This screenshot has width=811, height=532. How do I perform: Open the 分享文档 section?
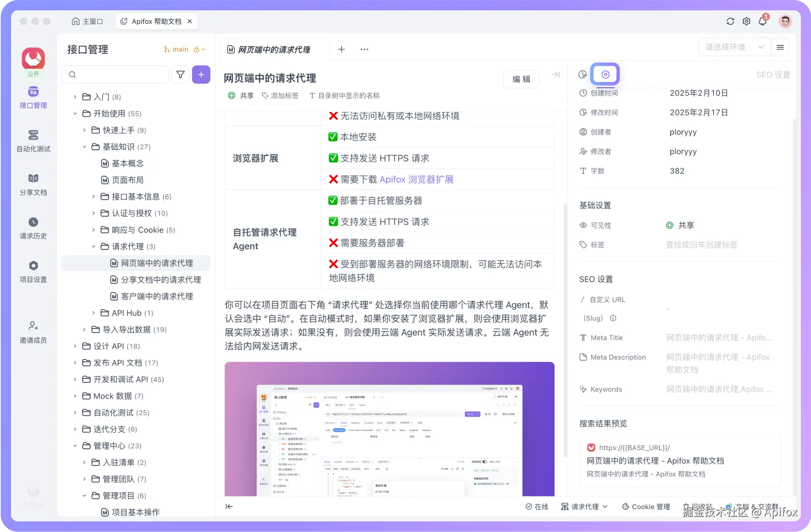[x=33, y=184]
